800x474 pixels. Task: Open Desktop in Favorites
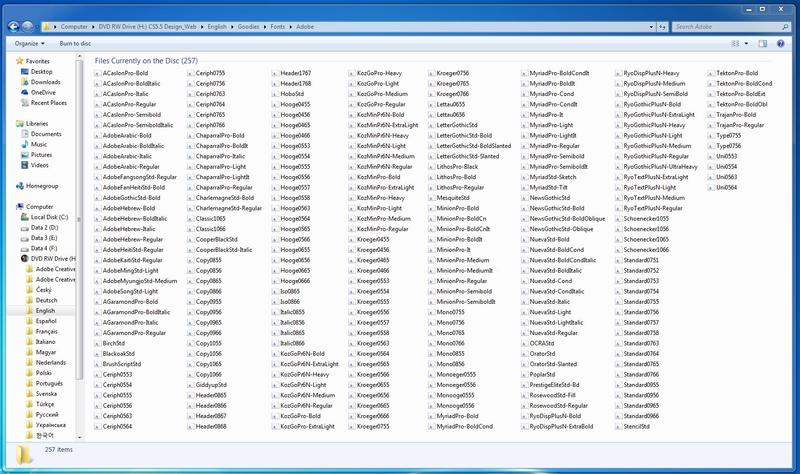click(x=37, y=71)
